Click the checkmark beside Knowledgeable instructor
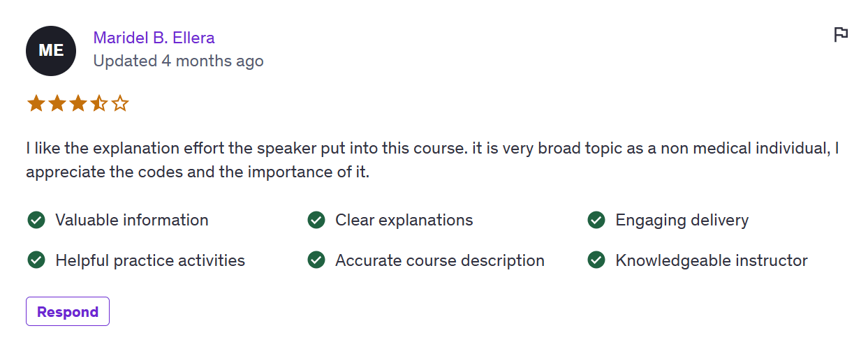The image size is (868, 356). tap(596, 261)
